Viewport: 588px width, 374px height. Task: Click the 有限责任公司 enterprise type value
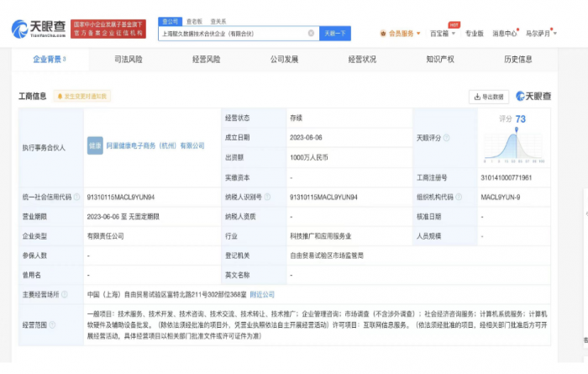pos(105,236)
